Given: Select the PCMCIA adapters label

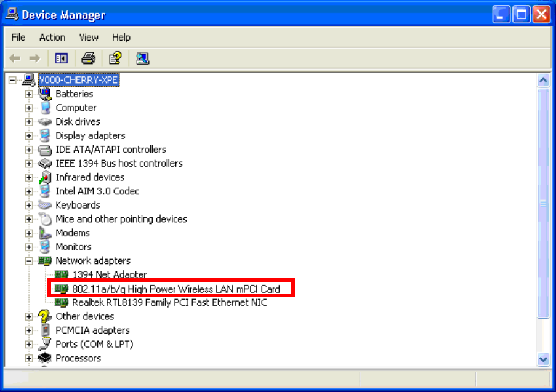Looking at the screenshot, I should tap(92, 330).
